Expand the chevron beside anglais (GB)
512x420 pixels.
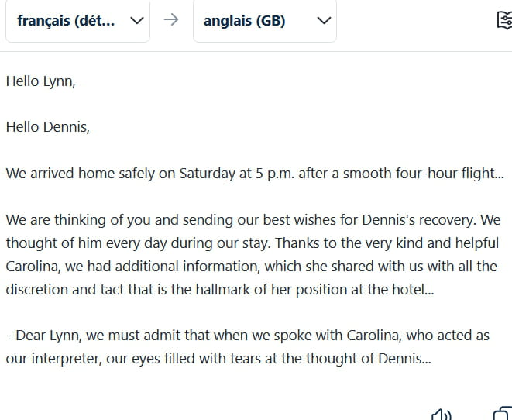324,21
